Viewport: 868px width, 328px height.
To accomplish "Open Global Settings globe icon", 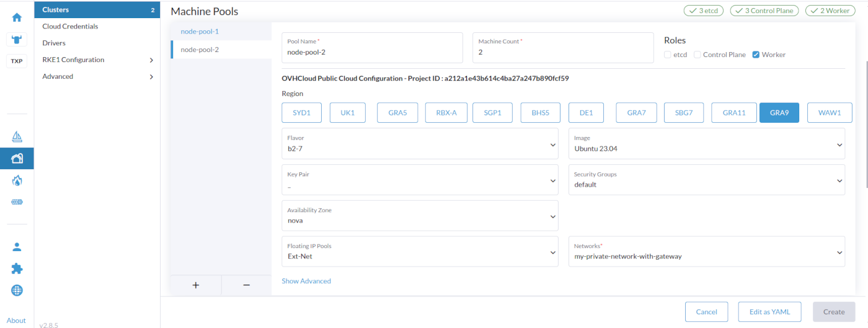I will [x=17, y=290].
